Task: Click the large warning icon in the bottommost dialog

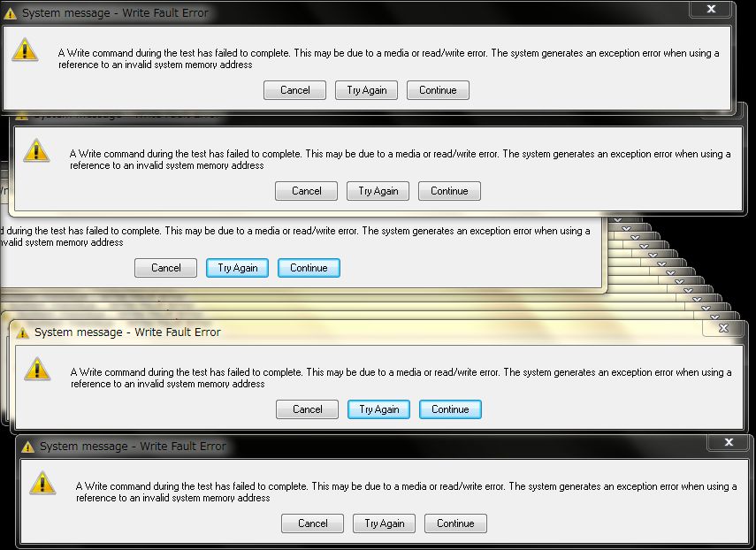Action: [42, 483]
